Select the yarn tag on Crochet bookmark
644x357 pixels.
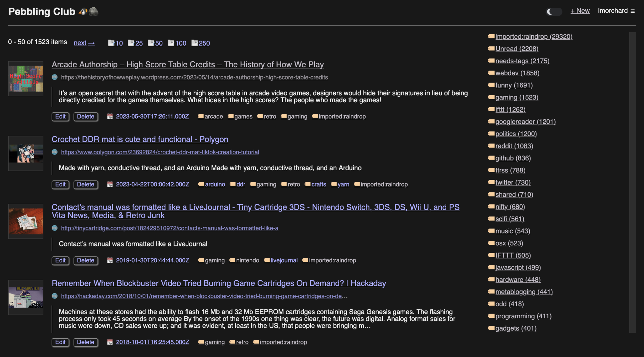click(x=343, y=184)
